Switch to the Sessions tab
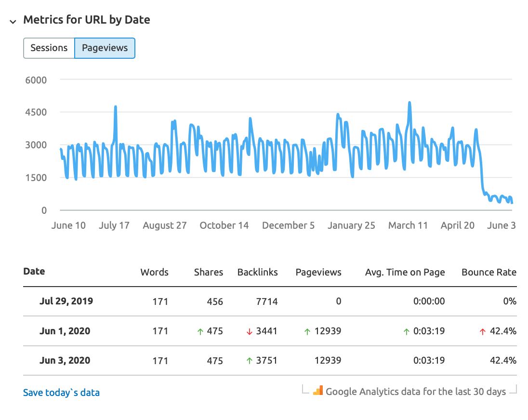 [49, 48]
